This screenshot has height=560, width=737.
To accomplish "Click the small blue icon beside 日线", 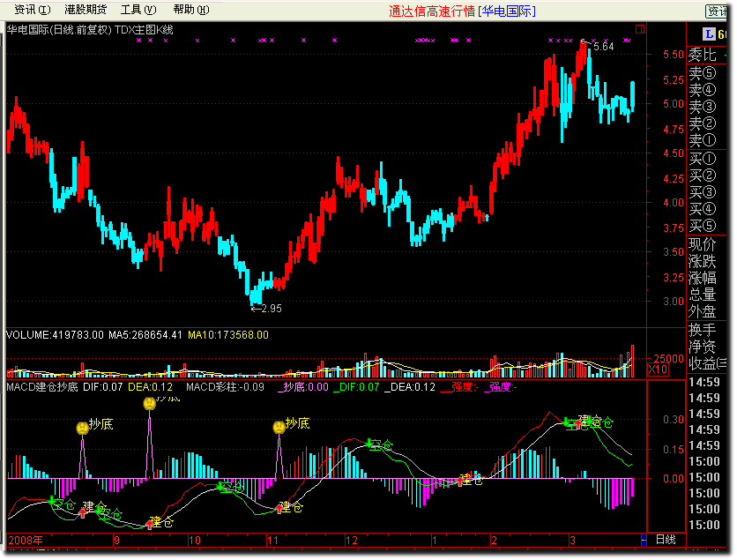I will coord(644,540).
